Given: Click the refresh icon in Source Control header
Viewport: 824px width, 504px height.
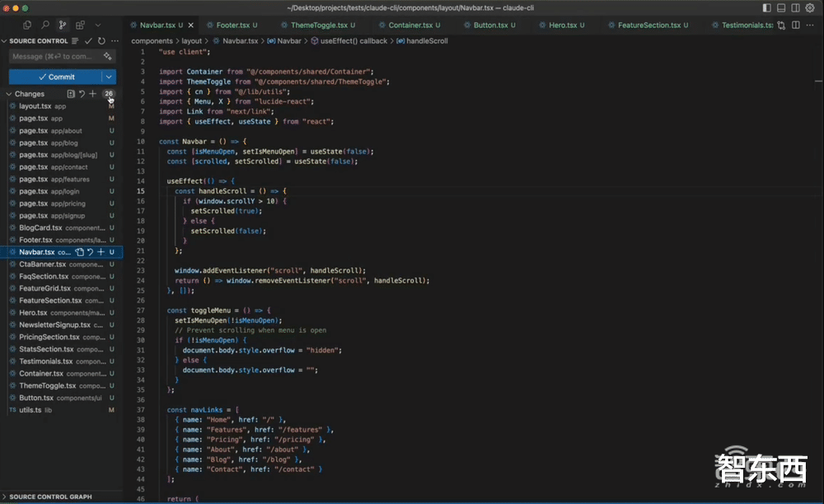Looking at the screenshot, I should (101, 40).
